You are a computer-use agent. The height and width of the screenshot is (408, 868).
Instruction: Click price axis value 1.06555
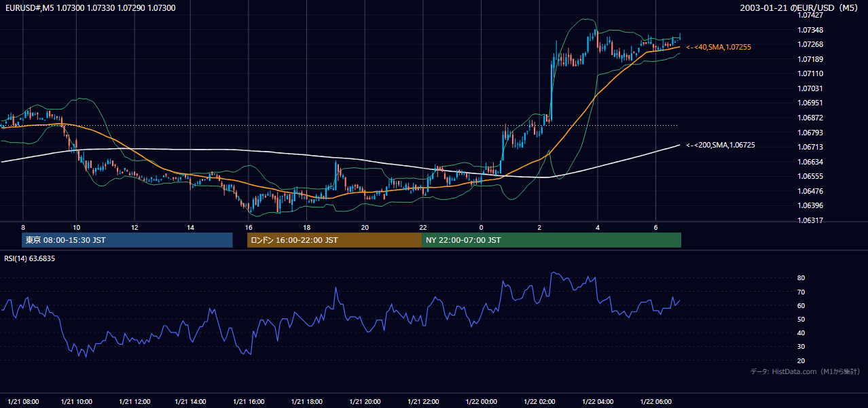(810, 176)
